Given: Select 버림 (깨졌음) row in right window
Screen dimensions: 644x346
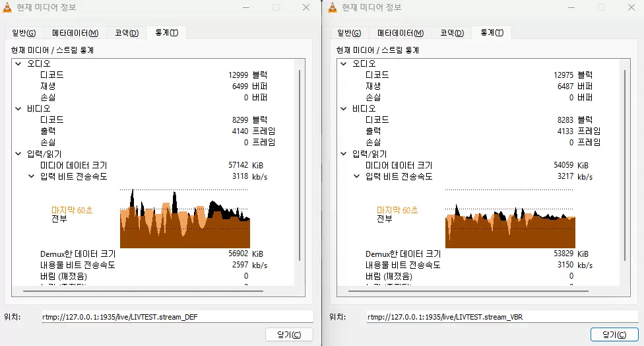Looking at the screenshot, I should (469, 276).
